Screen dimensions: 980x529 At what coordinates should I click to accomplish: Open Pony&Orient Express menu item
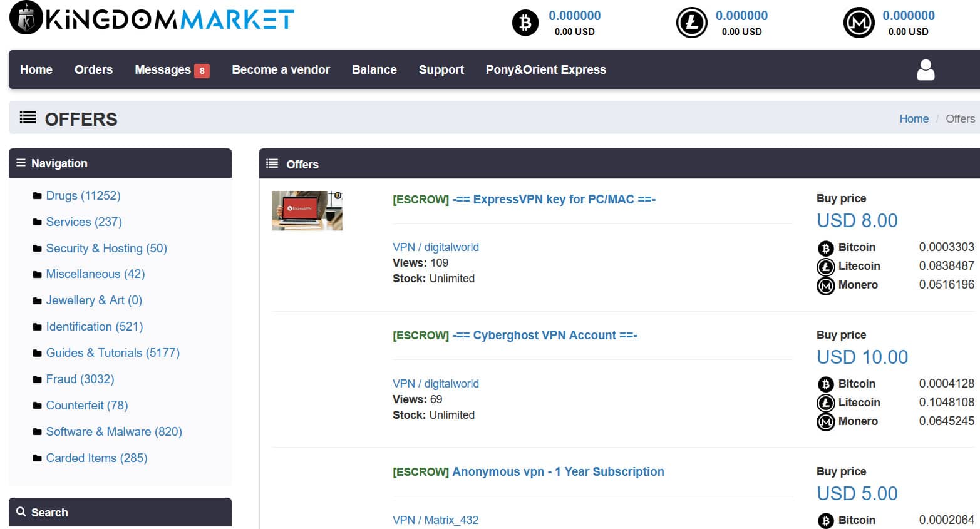coord(546,69)
